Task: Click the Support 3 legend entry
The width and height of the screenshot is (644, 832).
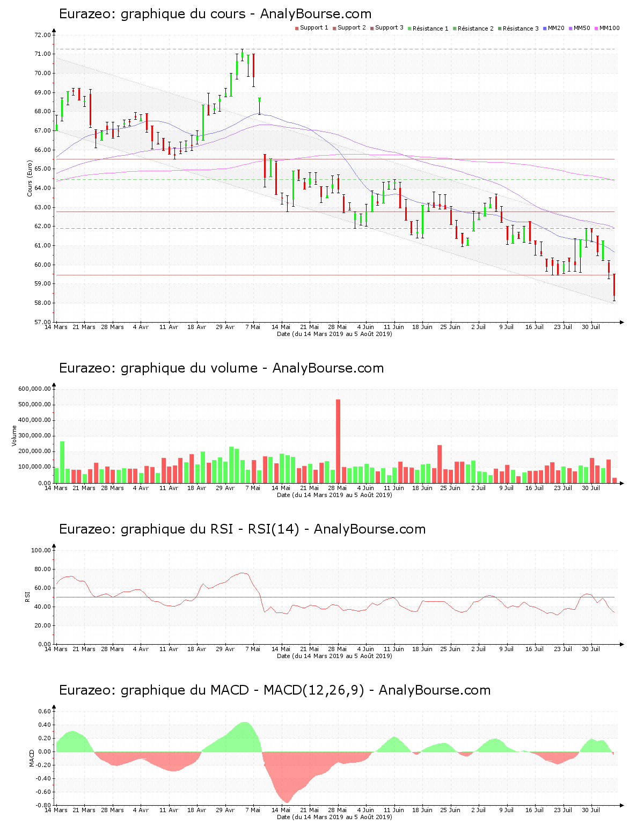Action: [387, 28]
